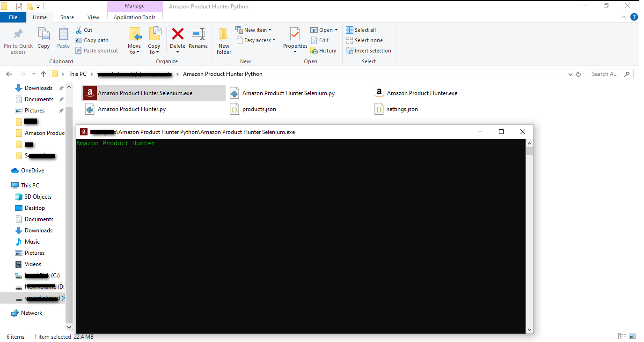Open pinned Documents in Quick access
Screen dimensions: 644x342
39,99
